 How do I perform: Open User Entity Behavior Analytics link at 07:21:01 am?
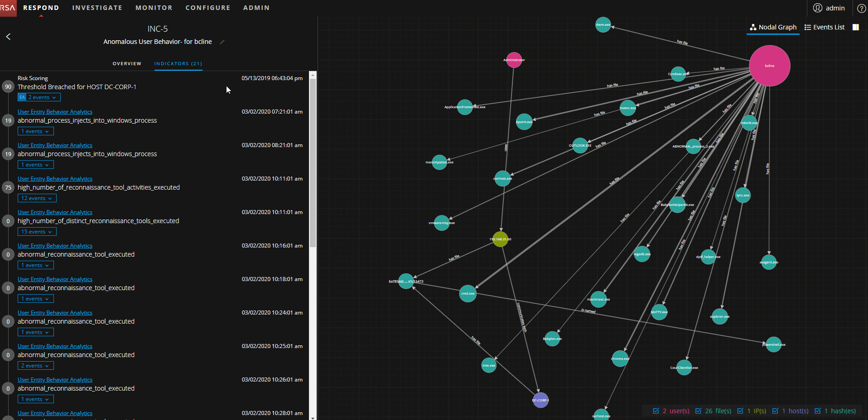tap(55, 112)
